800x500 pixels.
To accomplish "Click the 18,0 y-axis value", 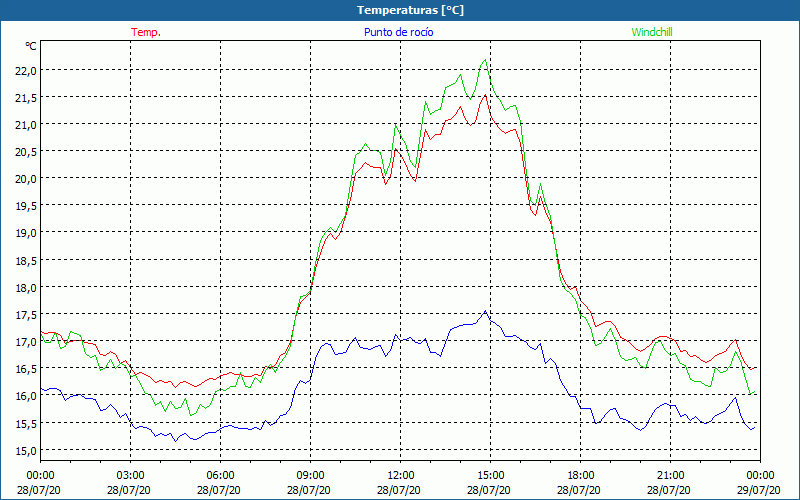I will [x=27, y=287].
